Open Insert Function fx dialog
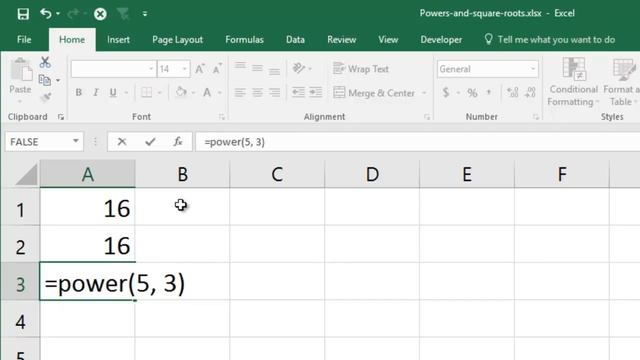 178,142
